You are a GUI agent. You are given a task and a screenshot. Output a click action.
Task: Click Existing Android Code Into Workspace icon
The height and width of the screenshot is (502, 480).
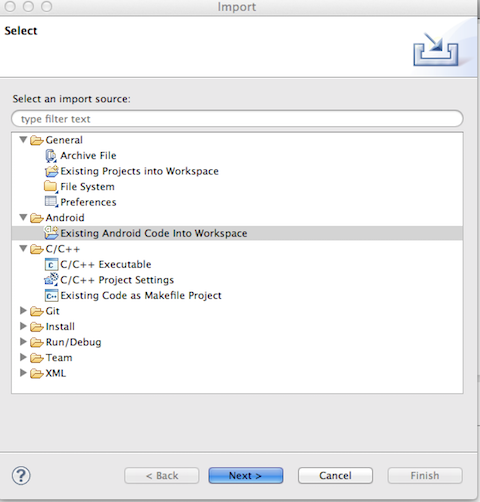(51, 233)
